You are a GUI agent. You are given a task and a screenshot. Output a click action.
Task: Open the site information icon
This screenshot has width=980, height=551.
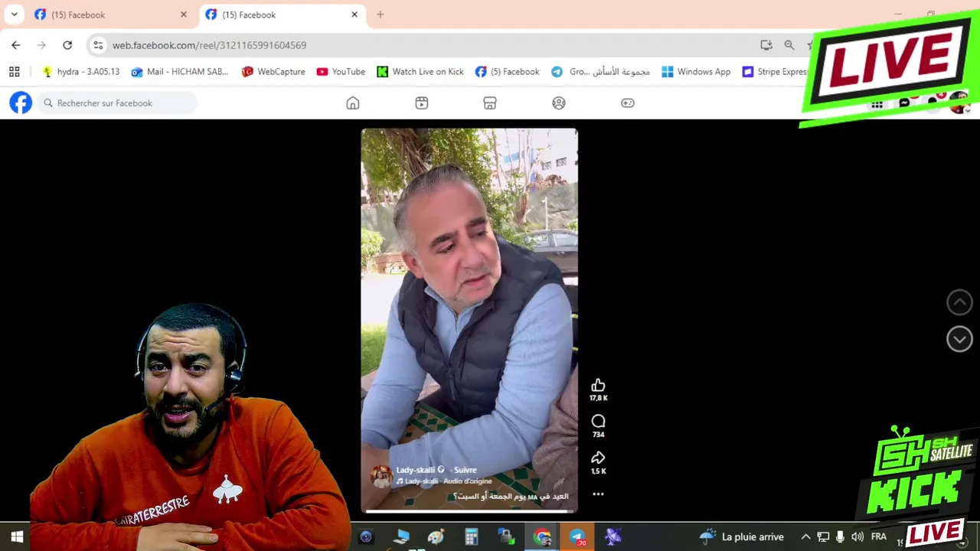coord(98,45)
